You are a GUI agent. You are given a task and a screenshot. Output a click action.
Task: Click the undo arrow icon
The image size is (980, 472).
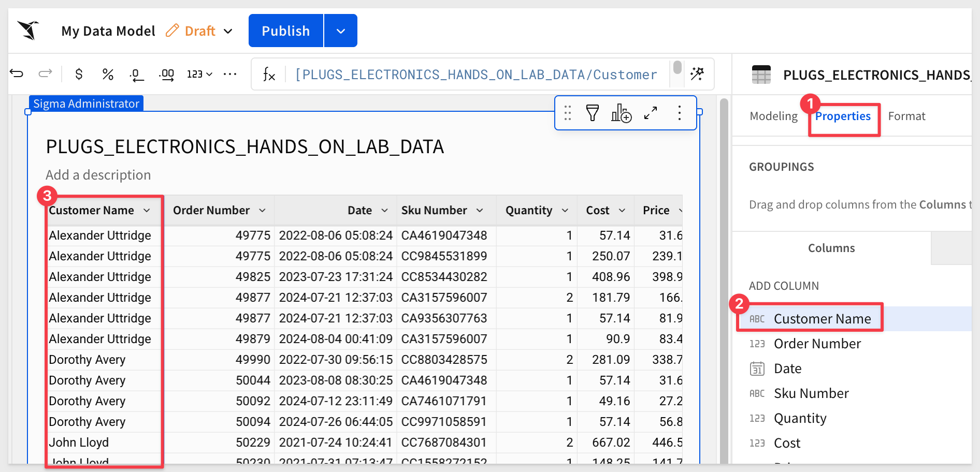coord(17,73)
